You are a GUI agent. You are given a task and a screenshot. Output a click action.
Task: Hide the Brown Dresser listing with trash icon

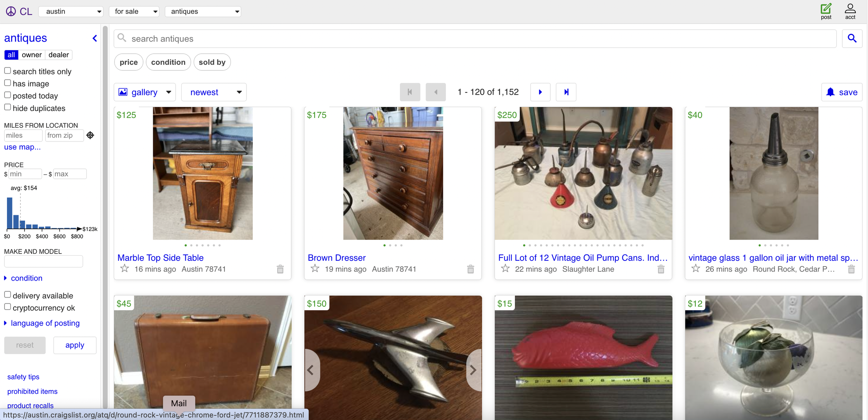point(470,269)
